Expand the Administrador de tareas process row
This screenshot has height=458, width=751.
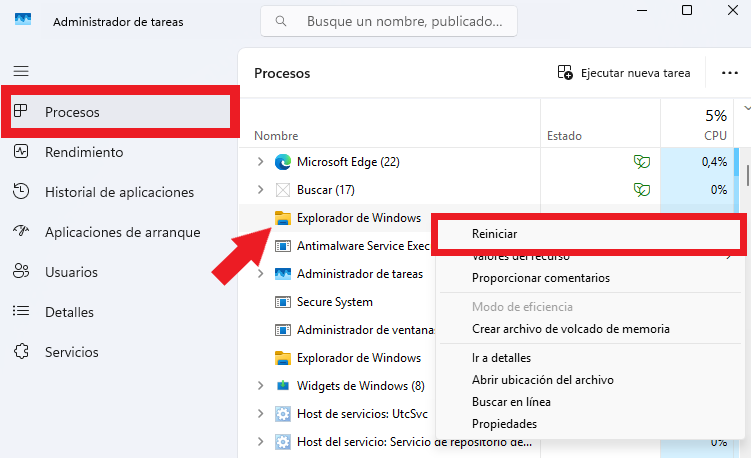click(261, 274)
